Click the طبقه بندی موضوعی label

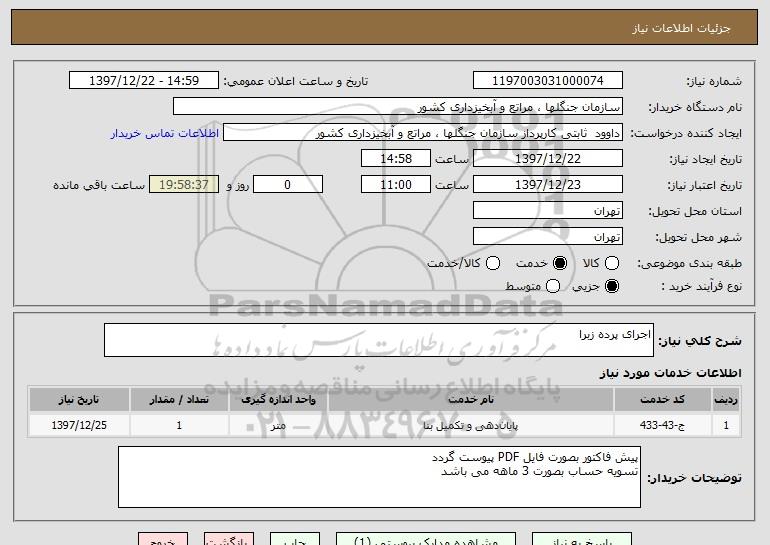(689, 264)
